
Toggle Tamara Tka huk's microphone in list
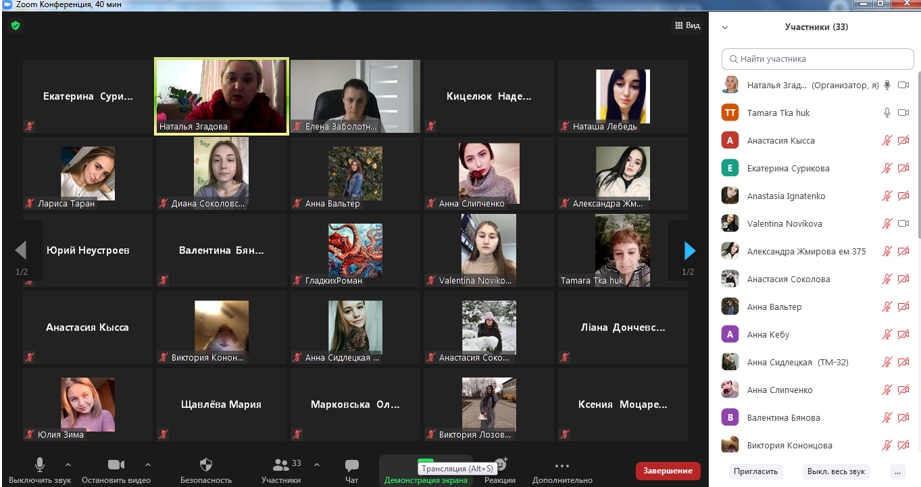tap(886, 113)
